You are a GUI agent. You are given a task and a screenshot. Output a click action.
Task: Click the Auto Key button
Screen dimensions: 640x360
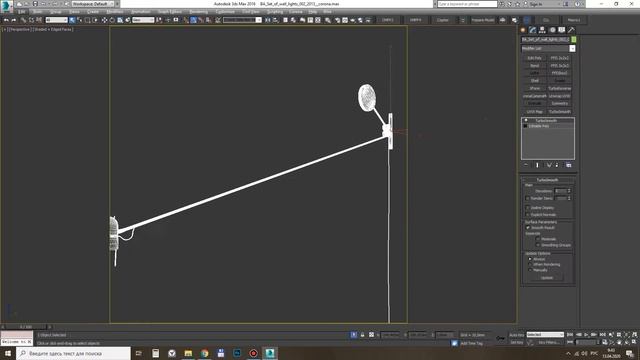coord(517,335)
